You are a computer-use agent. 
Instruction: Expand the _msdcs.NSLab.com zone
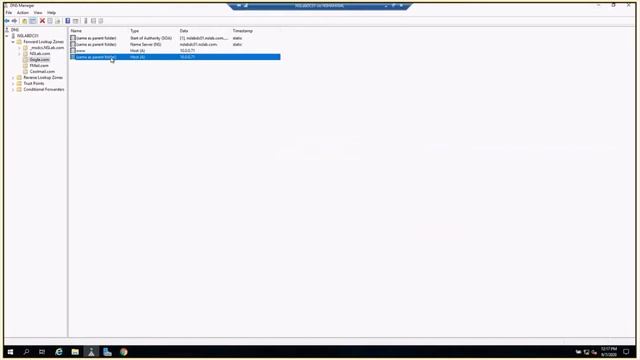pos(19,48)
